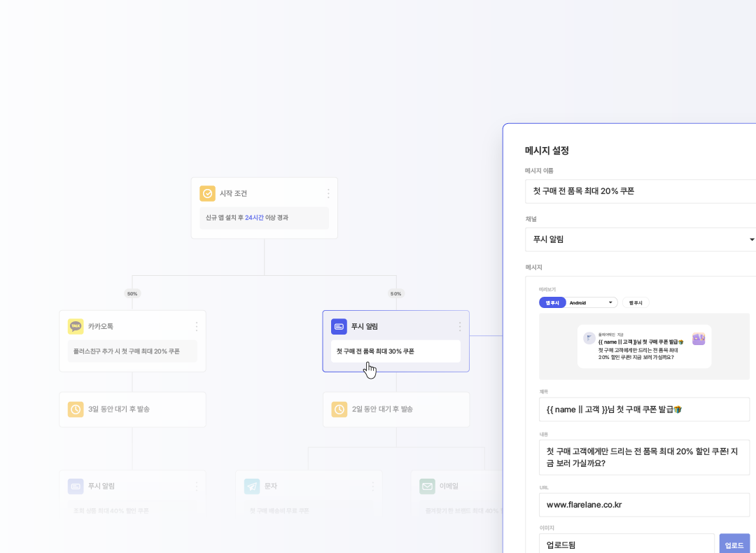Open the options menu on the 시작 조건 node

point(328,193)
